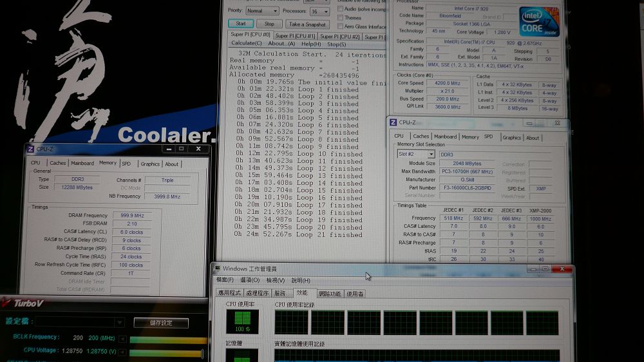Click the Take a Snapshot button
This screenshot has width=644, height=362.
pyautogui.click(x=307, y=24)
